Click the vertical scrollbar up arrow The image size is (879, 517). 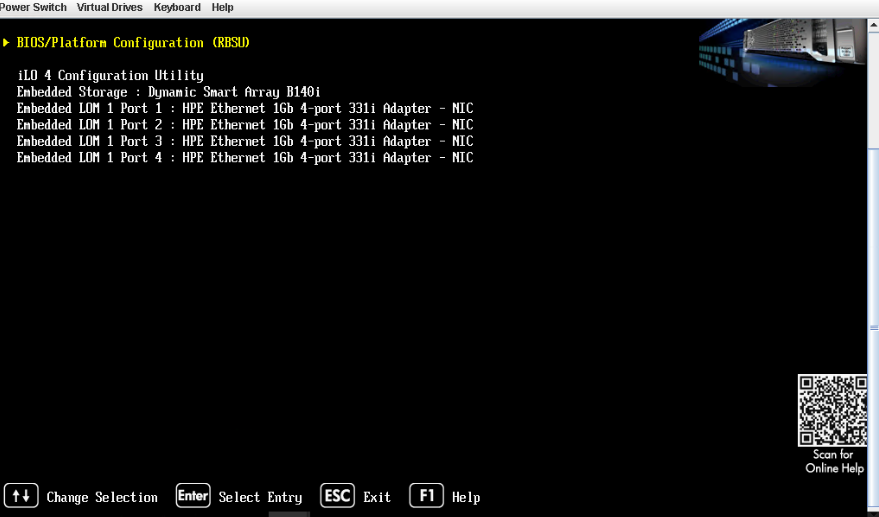873,25
